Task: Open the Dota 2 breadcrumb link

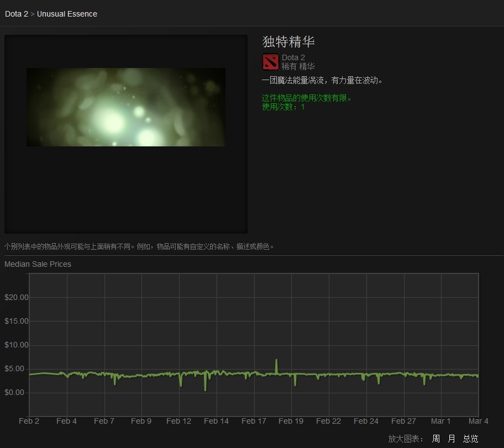Action: [x=17, y=14]
